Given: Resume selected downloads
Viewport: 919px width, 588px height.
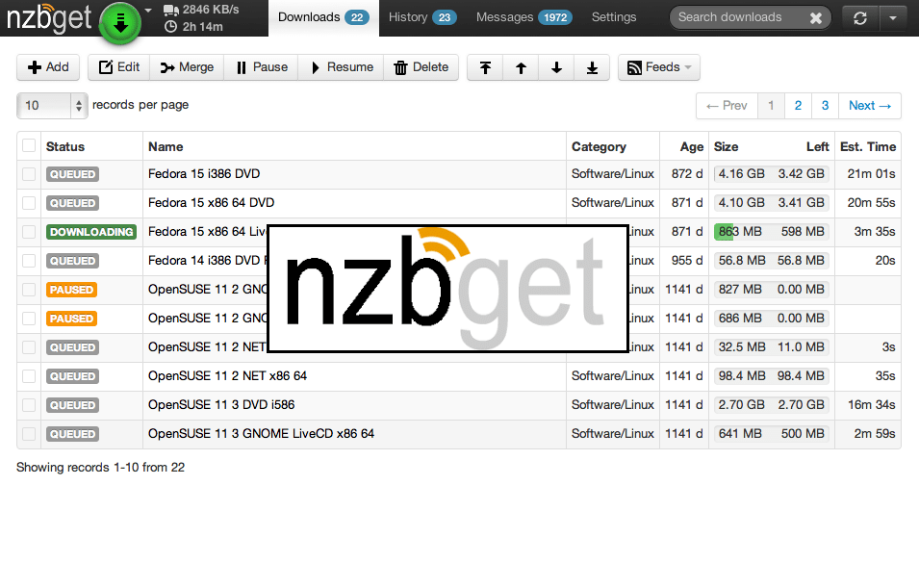Looking at the screenshot, I should [341, 67].
